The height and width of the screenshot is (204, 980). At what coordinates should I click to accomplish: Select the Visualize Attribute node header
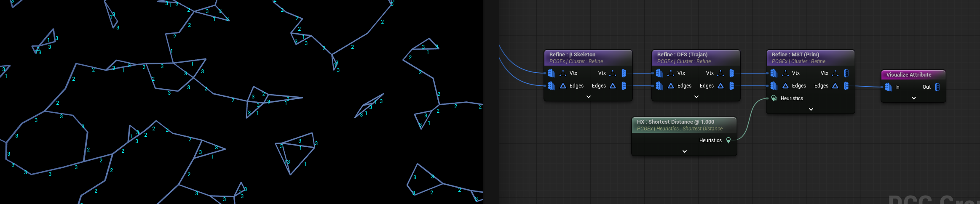pos(909,75)
